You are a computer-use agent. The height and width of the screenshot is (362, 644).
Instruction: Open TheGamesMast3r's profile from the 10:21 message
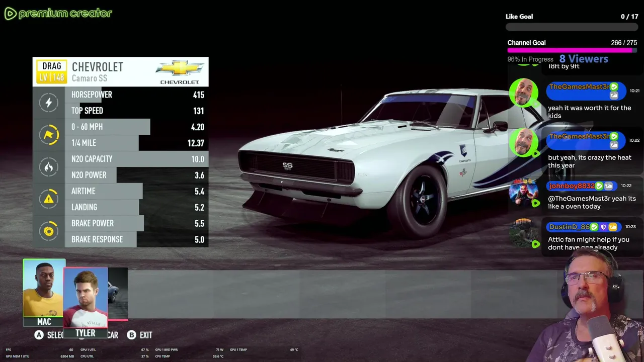tap(580, 87)
